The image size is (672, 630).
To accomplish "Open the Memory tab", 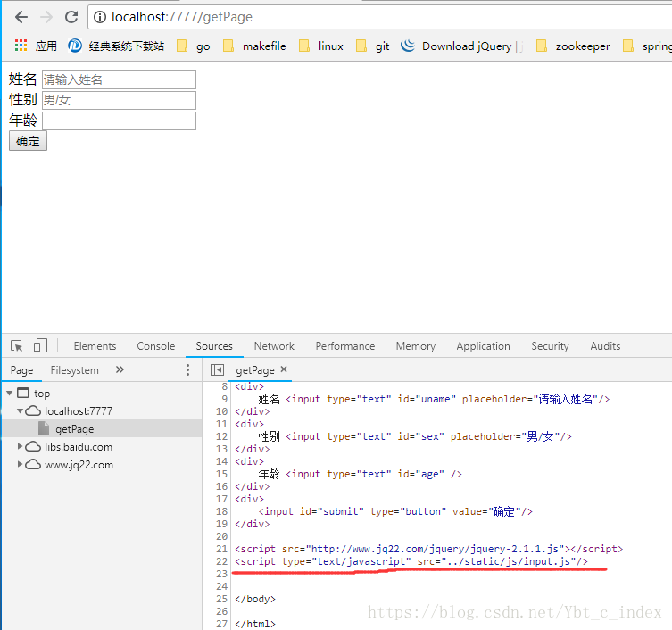I will pyautogui.click(x=416, y=346).
